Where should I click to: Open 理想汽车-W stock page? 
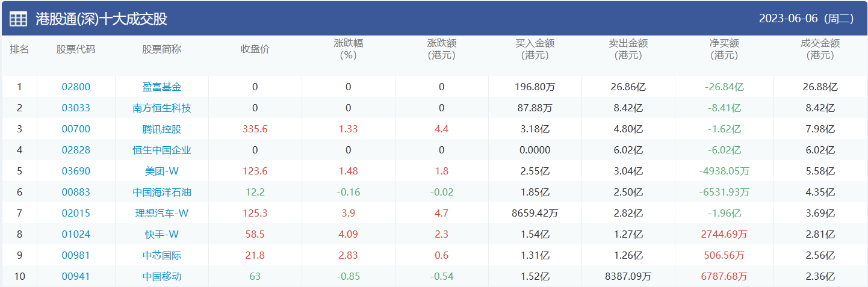point(162,213)
